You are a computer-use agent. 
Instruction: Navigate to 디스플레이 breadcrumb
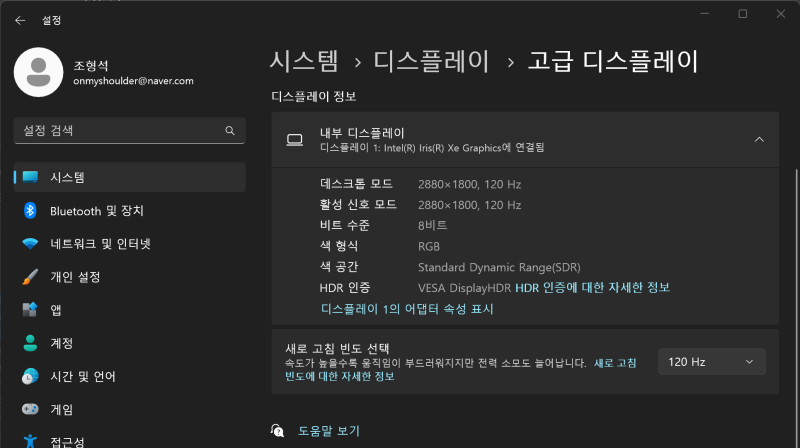pos(432,61)
